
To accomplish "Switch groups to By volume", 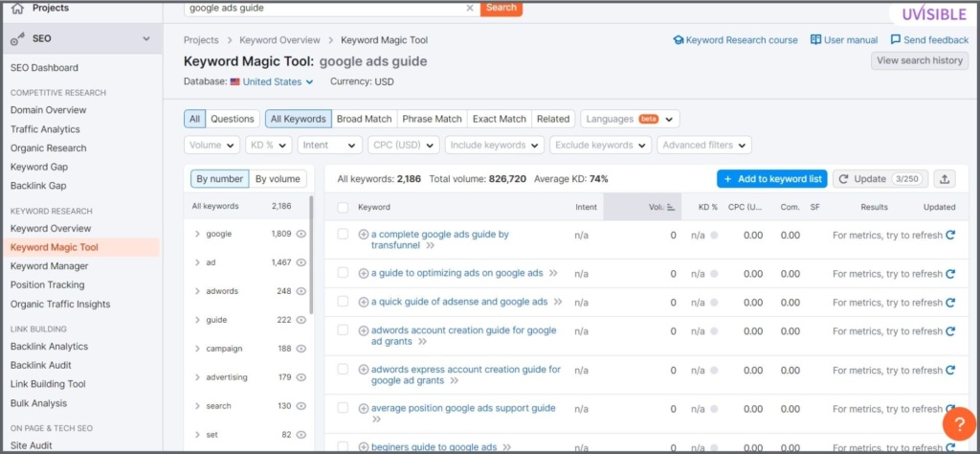I will coord(278,179).
